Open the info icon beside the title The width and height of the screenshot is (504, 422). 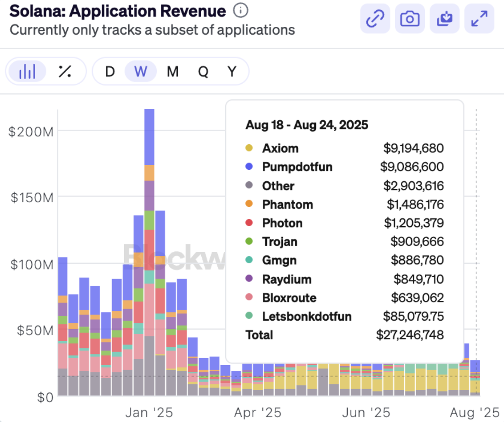click(240, 10)
